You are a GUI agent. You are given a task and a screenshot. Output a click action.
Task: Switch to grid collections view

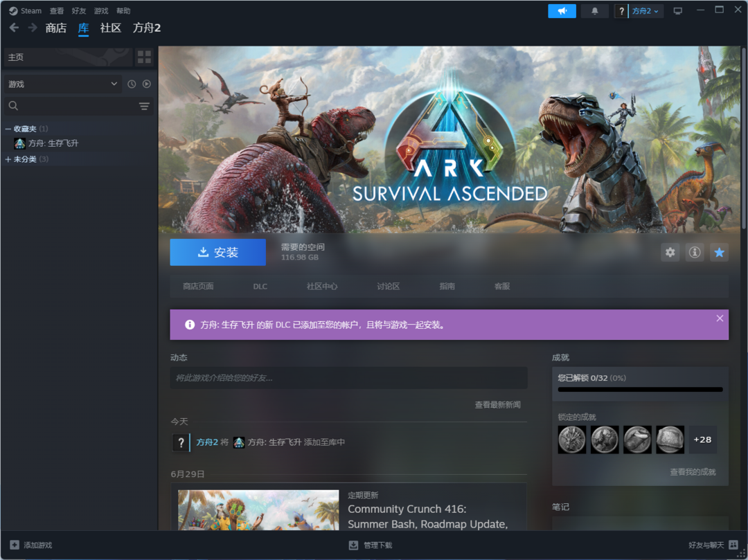click(x=144, y=57)
